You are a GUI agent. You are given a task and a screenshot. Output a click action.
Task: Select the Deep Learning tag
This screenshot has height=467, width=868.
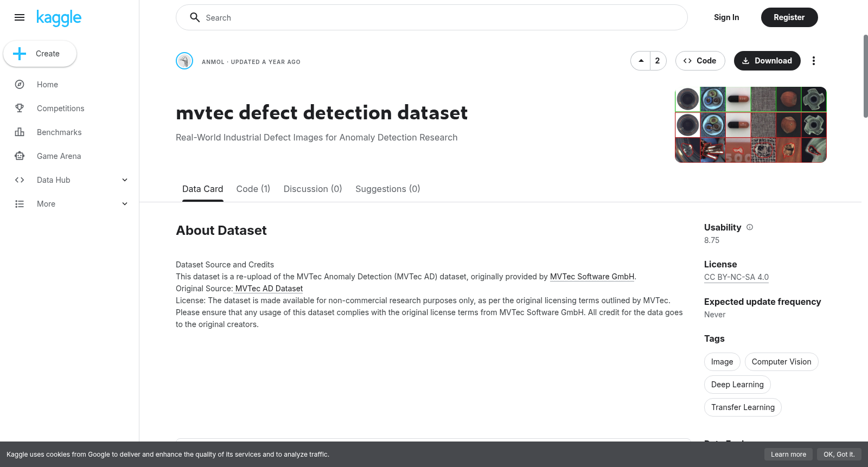737,385
